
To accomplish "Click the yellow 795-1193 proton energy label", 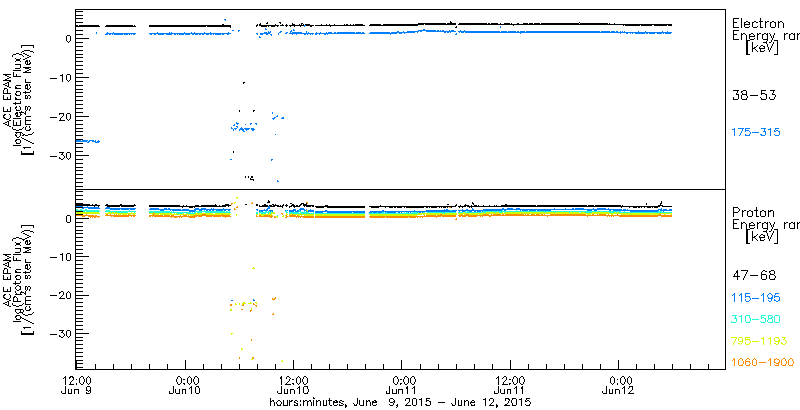I will click(760, 341).
